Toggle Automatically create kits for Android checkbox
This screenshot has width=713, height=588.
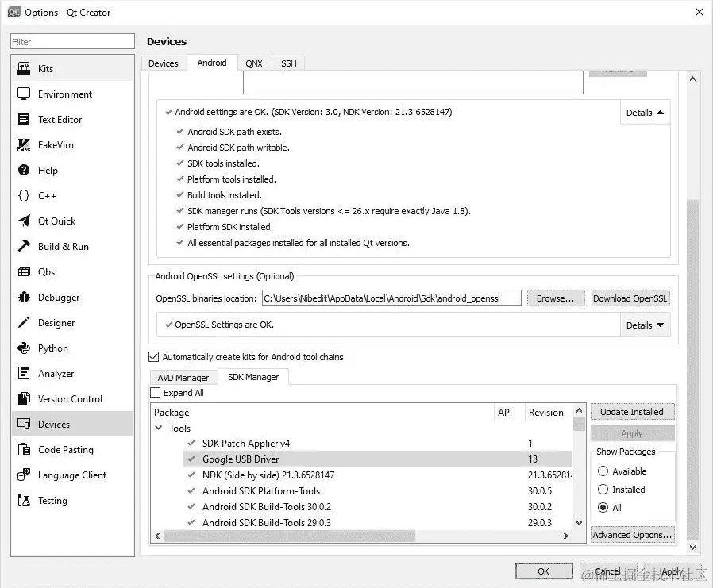click(154, 357)
